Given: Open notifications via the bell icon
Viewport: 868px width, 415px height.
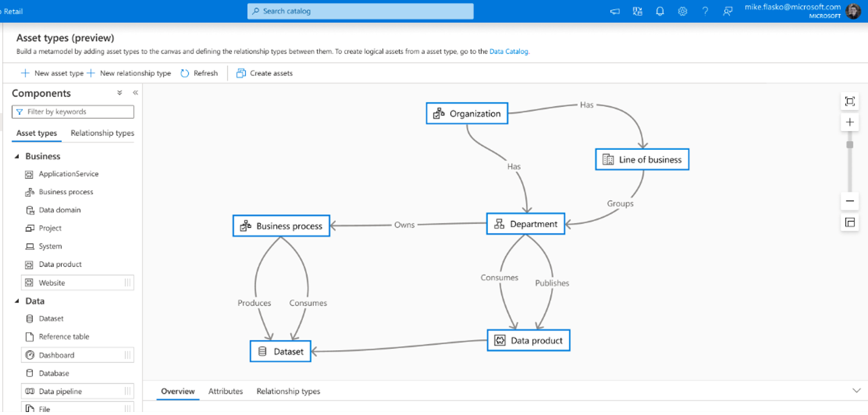Looking at the screenshot, I should (x=660, y=10).
